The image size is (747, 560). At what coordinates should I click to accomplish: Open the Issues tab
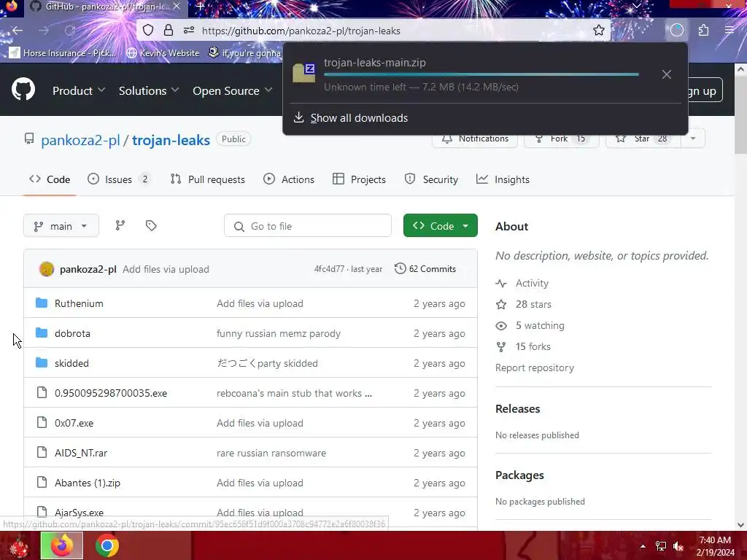[119, 179]
